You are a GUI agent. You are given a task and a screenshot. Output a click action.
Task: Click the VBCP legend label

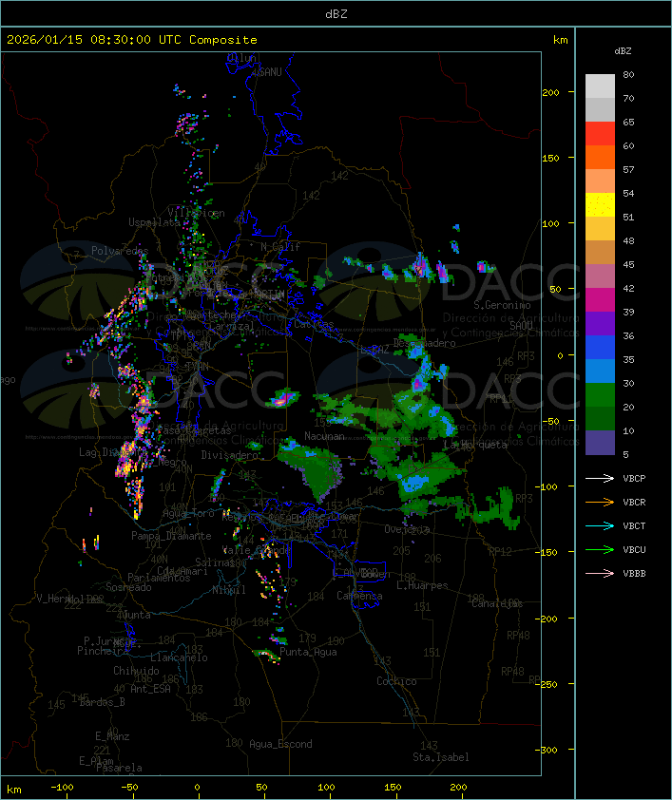[634, 479]
